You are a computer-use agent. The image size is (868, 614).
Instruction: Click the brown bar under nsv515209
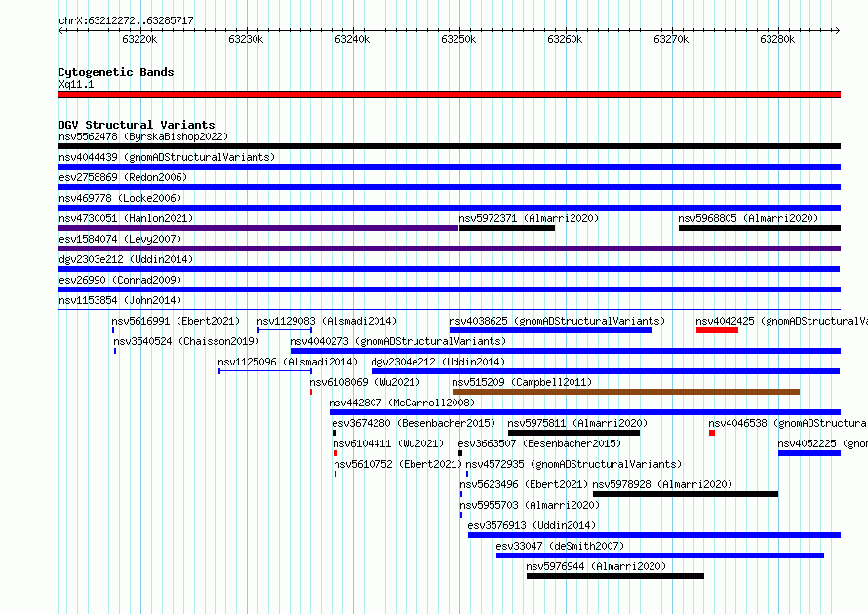tap(626, 392)
